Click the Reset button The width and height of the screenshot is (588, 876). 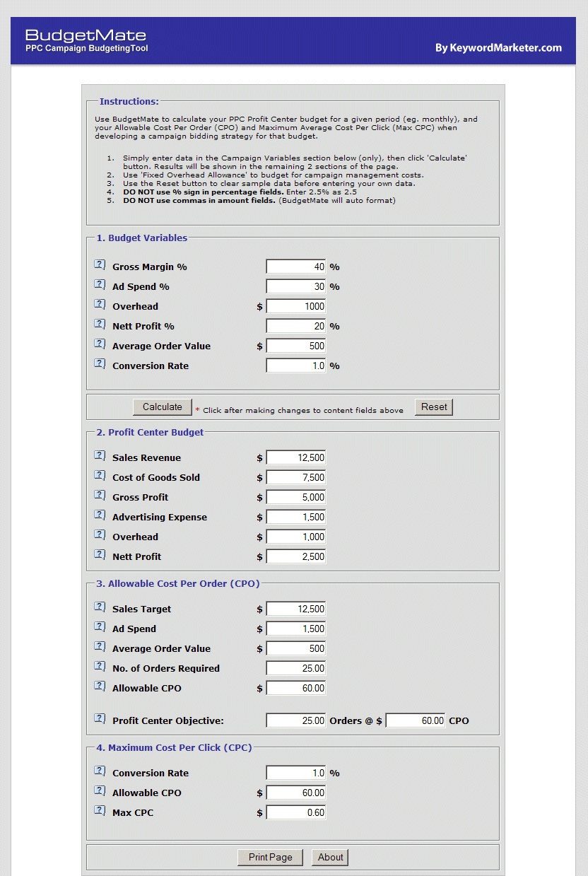click(434, 407)
